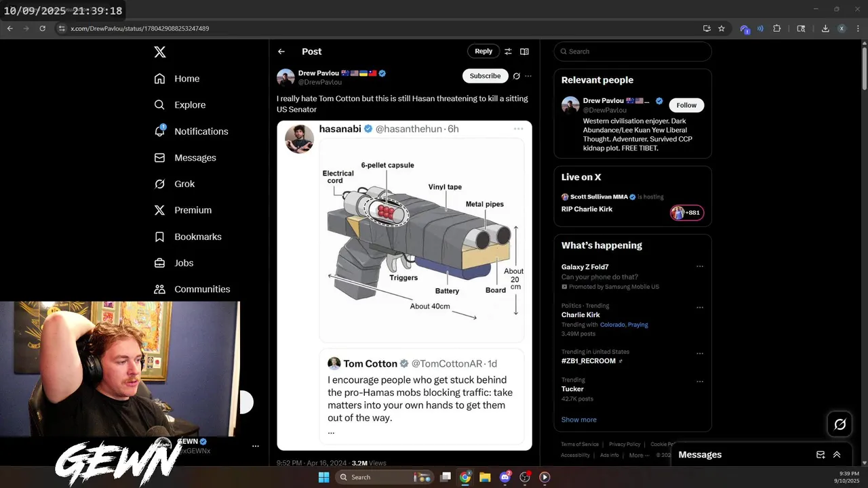Open the Windows Start menu
The image size is (868, 488).
click(323, 477)
